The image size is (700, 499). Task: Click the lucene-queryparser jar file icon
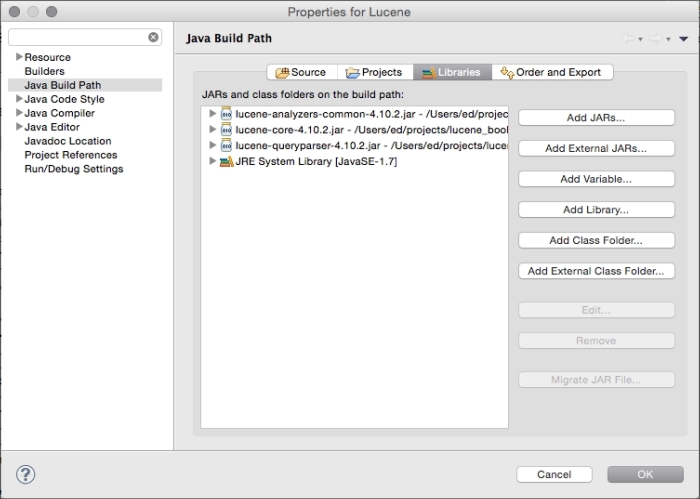pyautogui.click(x=226, y=146)
